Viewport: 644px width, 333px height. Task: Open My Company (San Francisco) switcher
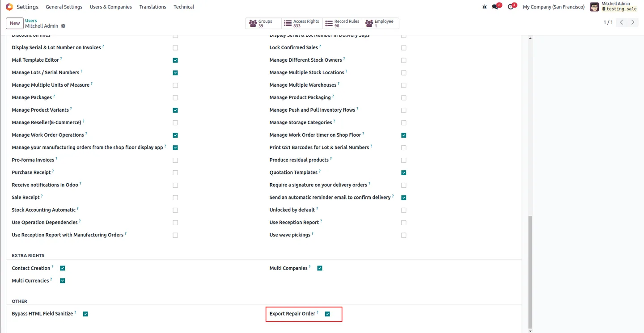pos(554,7)
